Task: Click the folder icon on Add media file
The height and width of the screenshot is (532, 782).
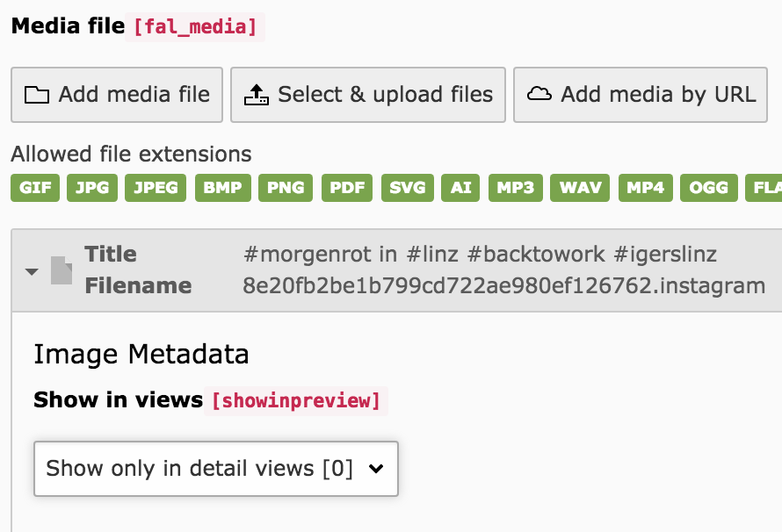Action: 37,95
